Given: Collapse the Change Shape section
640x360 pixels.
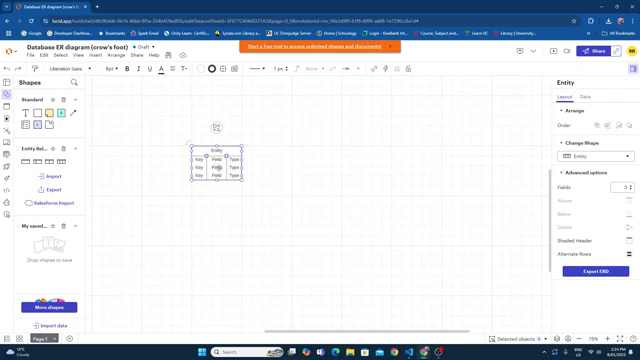Looking at the screenshot, I should [561, 143].
